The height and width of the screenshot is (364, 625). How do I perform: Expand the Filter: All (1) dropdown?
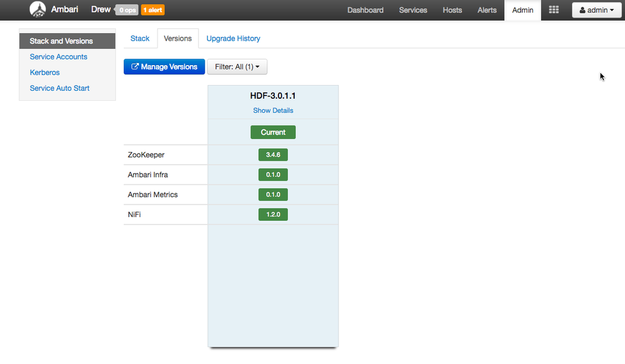pyautogui.click(x=237, y=67)
